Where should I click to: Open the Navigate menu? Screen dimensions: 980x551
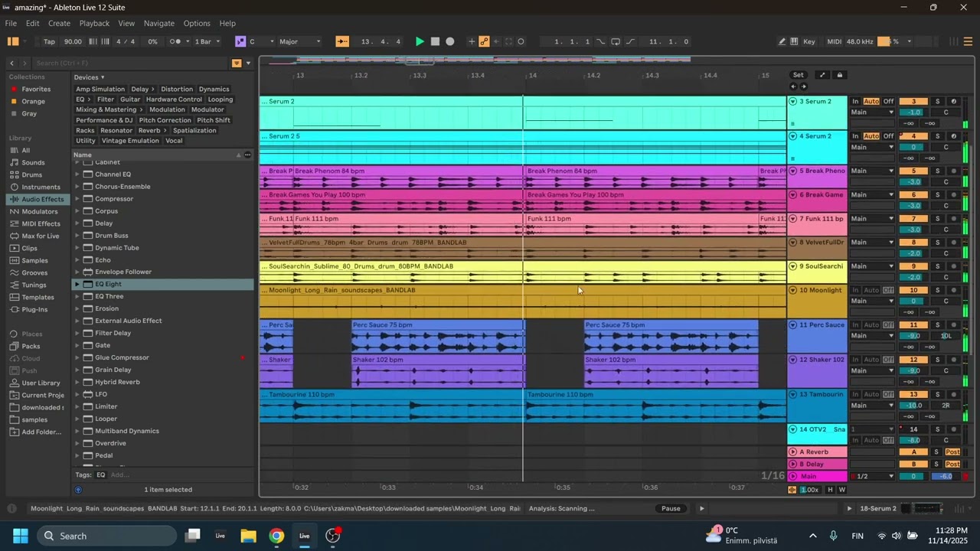tap(159, 23)
